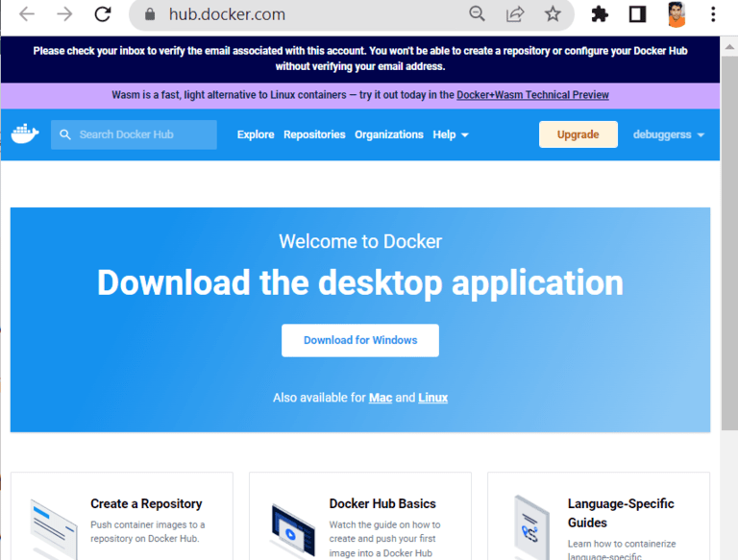738x560 pixels.
Task: Focus the Search Docker Hub field
Action: 134,134
